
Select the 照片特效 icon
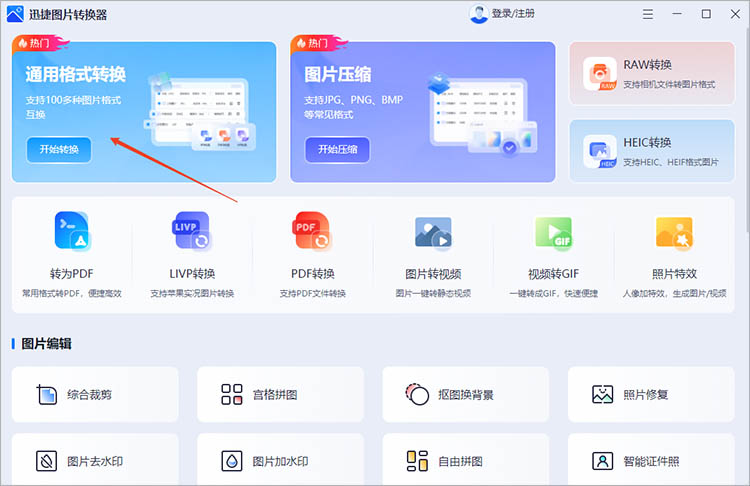coord(674,232)
